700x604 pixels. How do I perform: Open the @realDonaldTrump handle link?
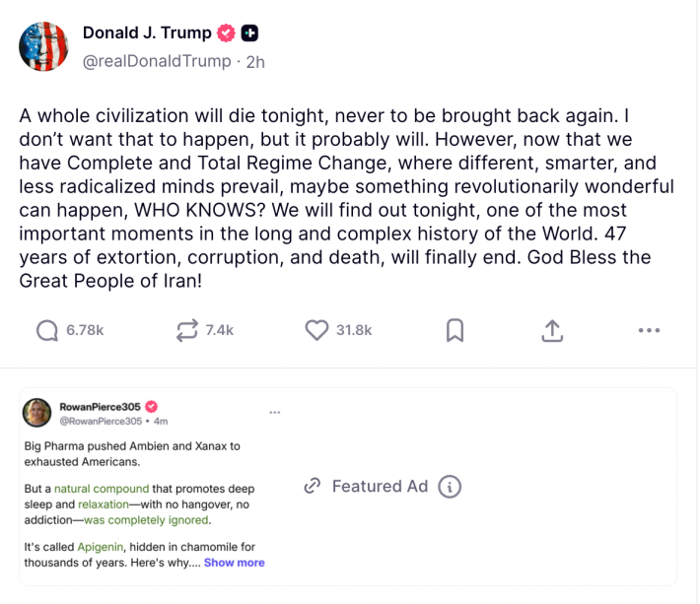click(x=156, y=61)
